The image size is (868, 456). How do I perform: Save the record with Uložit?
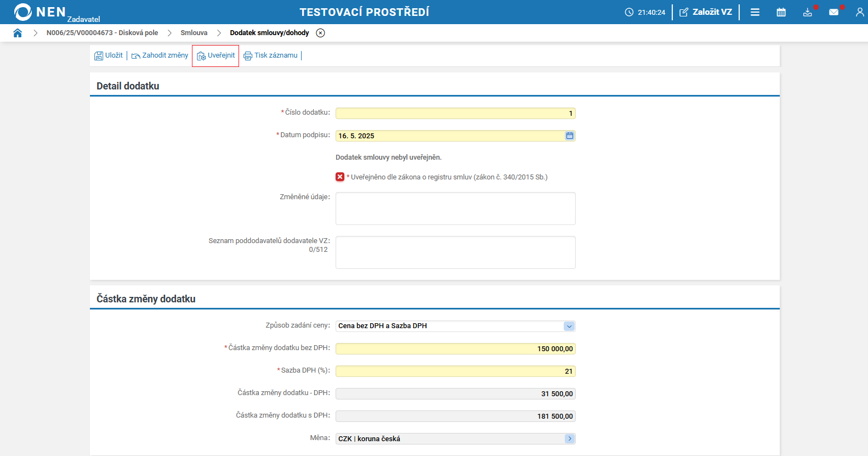click(109, 55)
